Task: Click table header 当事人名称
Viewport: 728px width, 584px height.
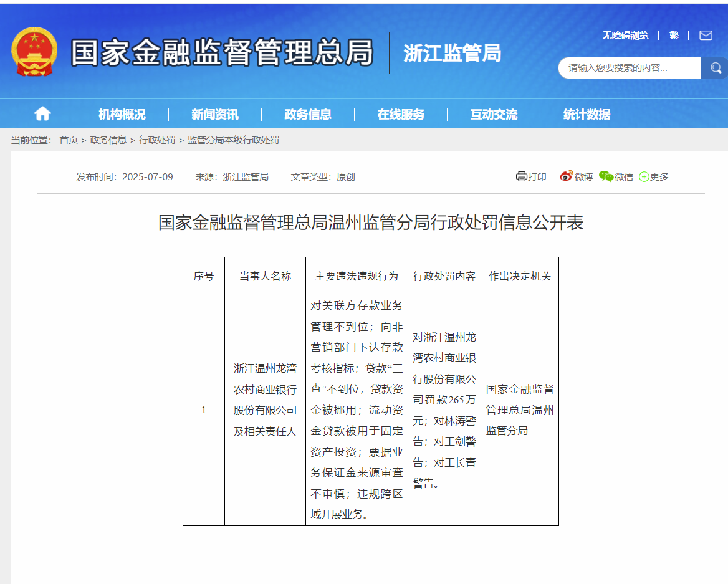Action: (265, 276)
